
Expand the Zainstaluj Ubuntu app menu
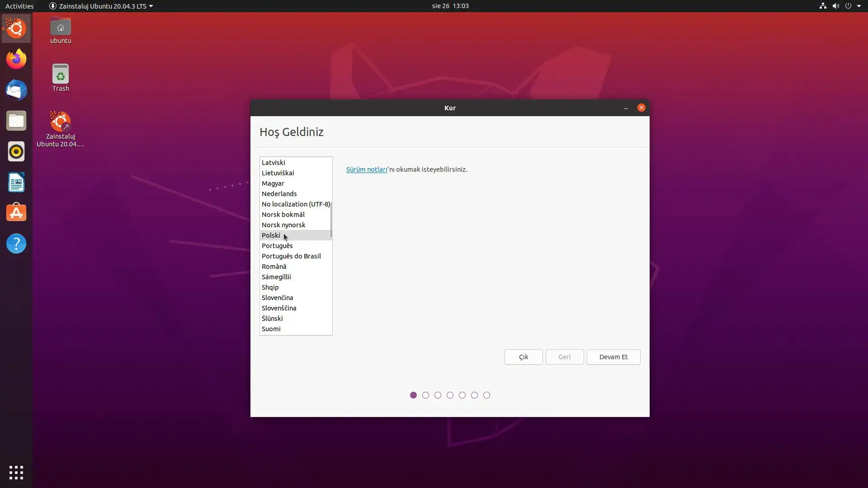101,6
